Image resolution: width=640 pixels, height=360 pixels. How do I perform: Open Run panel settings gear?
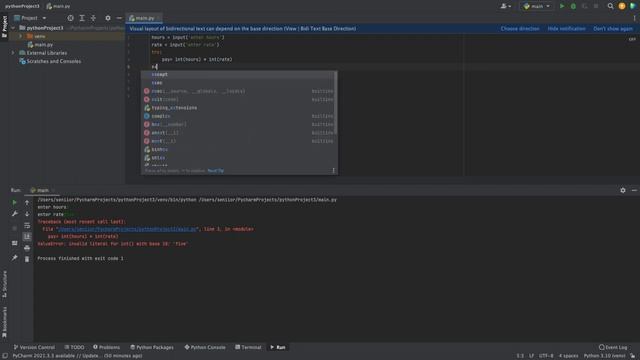click(622, 190)
